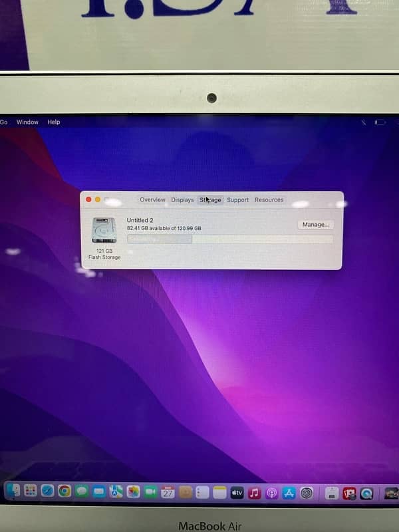
Task: Launch the Apple TV app
Action: 237,493
